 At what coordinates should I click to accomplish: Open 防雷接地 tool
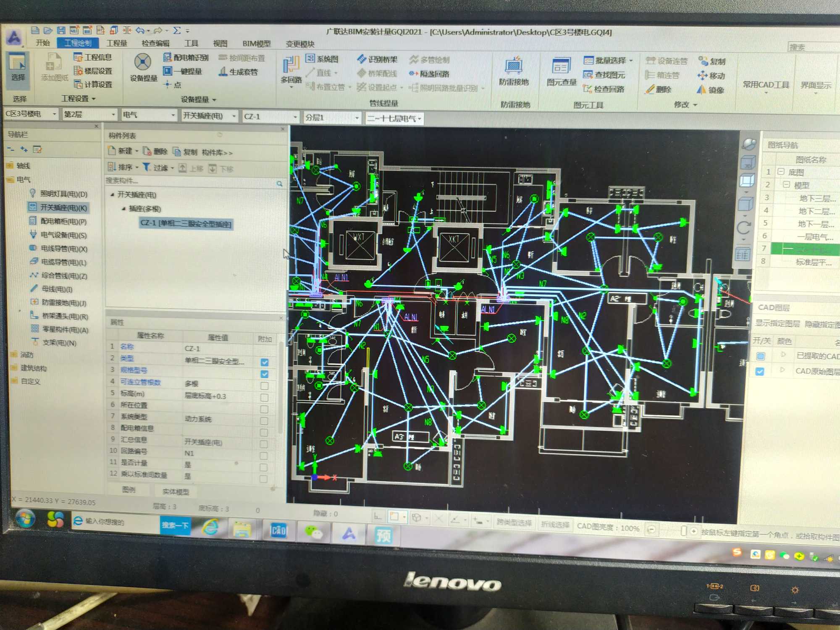(x=513, y=71)
